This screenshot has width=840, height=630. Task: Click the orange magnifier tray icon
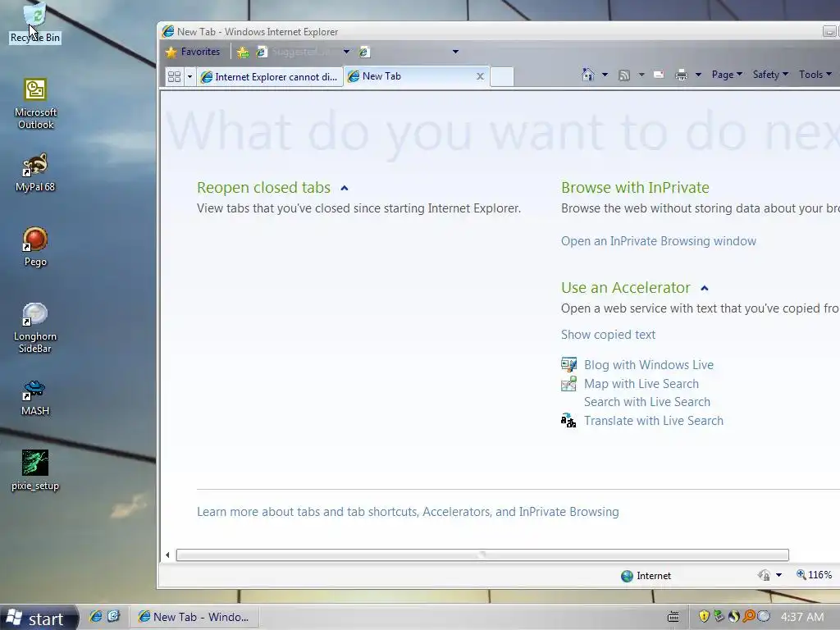click(749, 617)
